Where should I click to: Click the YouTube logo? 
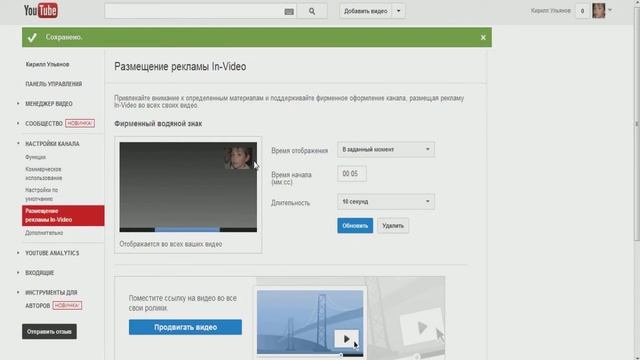40,11
